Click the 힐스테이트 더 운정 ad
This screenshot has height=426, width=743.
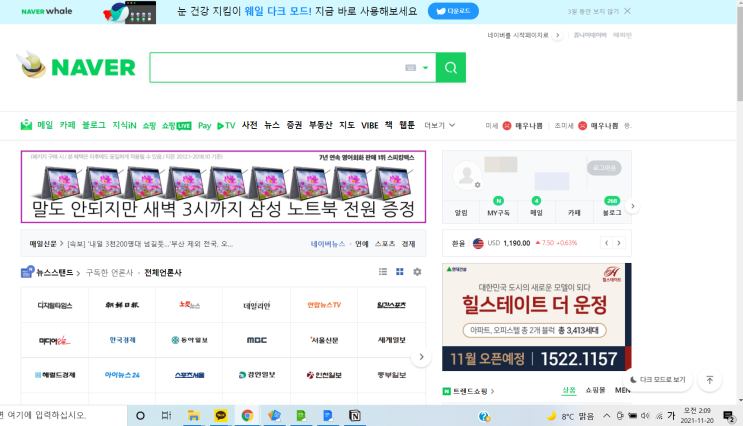tap(536, 317)
